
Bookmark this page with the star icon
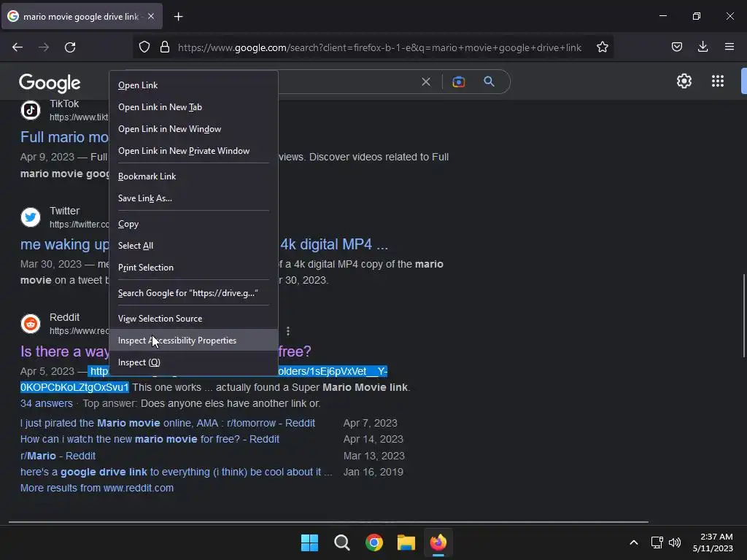(x=602, y=47)
